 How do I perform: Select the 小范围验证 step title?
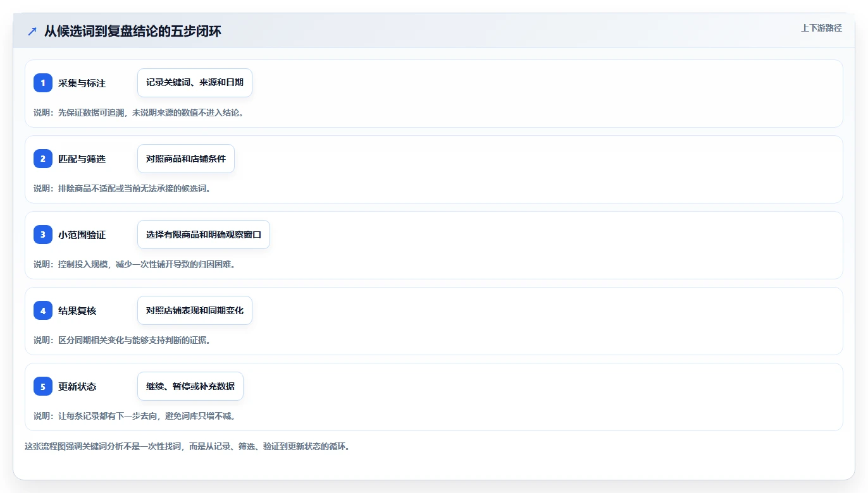82,235
